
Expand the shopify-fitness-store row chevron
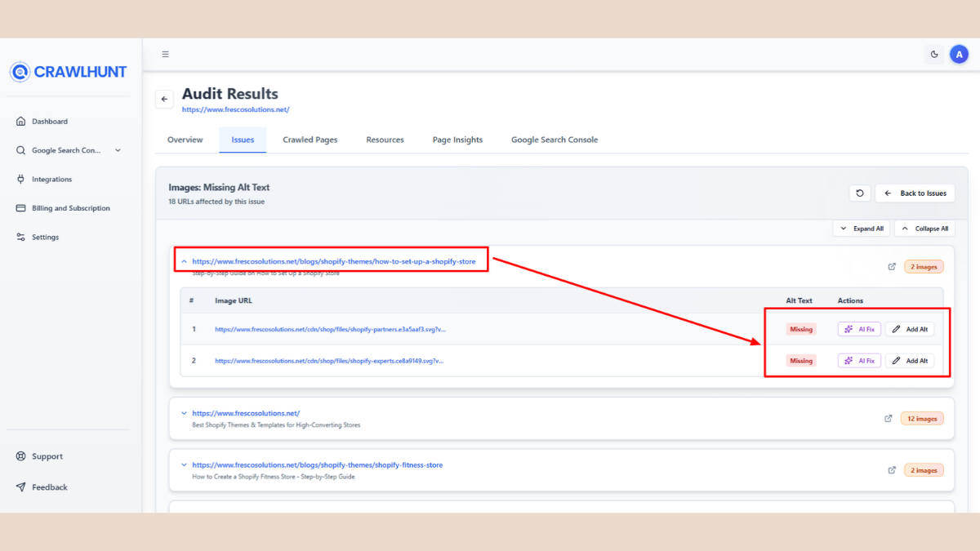tap(184, 465)
